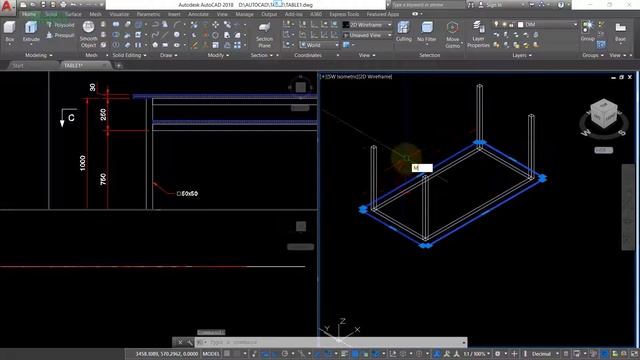Expand the Solid Editing panel
The width and height of the screenshot is (640, 360).
(129, 55)
